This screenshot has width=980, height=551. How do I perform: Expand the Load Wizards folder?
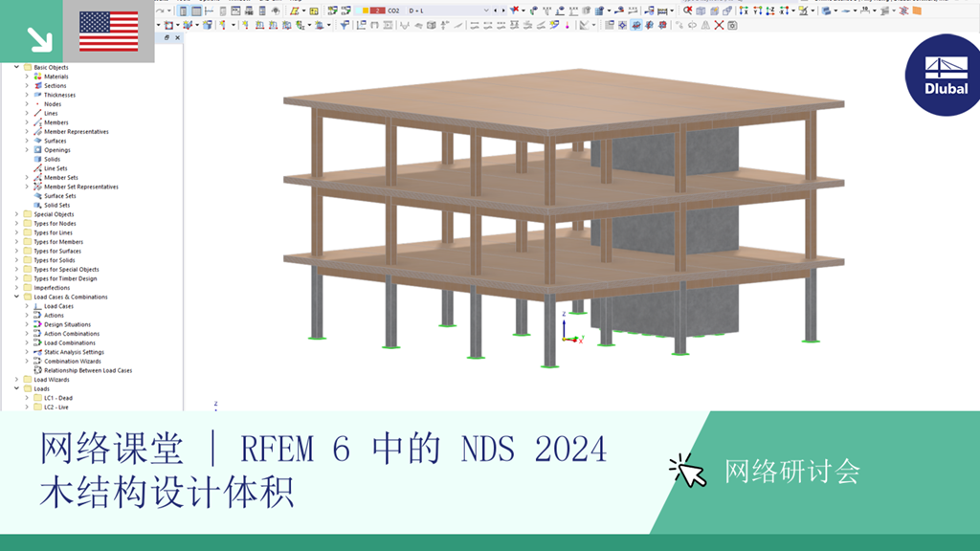click(17, 379)
